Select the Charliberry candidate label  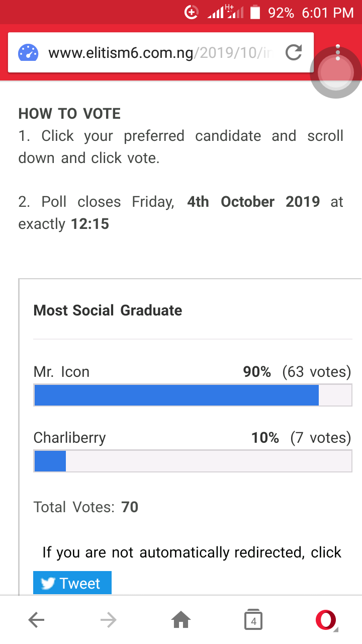[69, 438]
